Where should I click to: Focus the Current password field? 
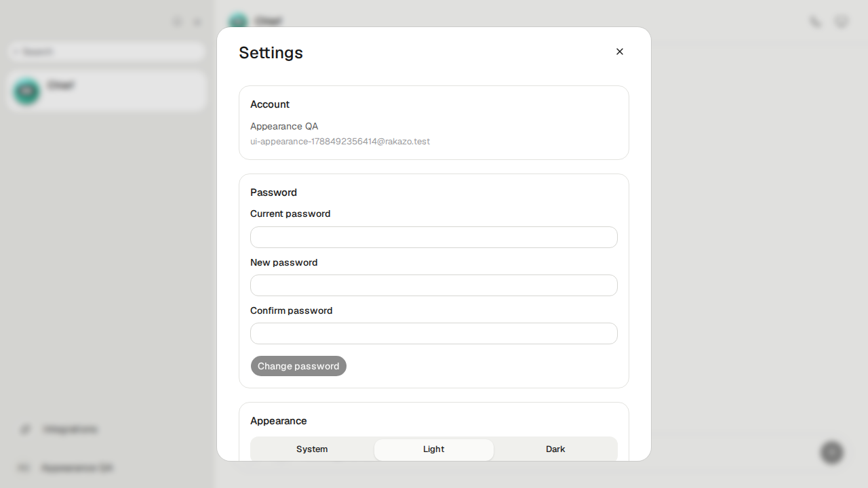point(434,237)
